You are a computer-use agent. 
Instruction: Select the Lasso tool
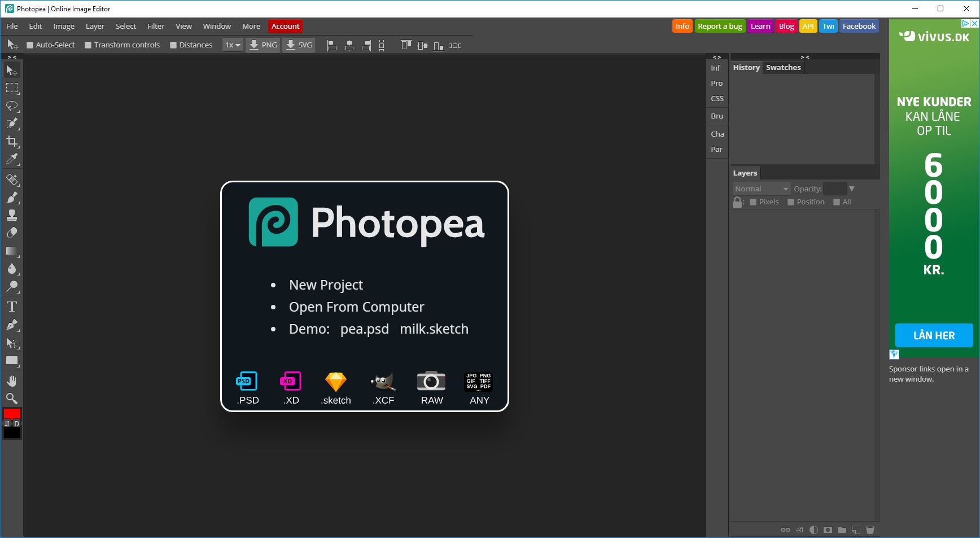point(12,106)
